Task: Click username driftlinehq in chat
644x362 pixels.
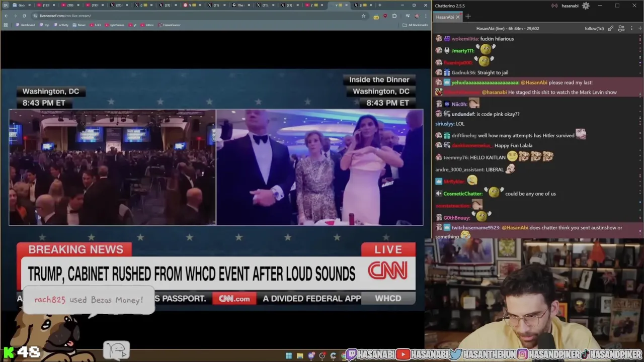Action: [463, 136]
